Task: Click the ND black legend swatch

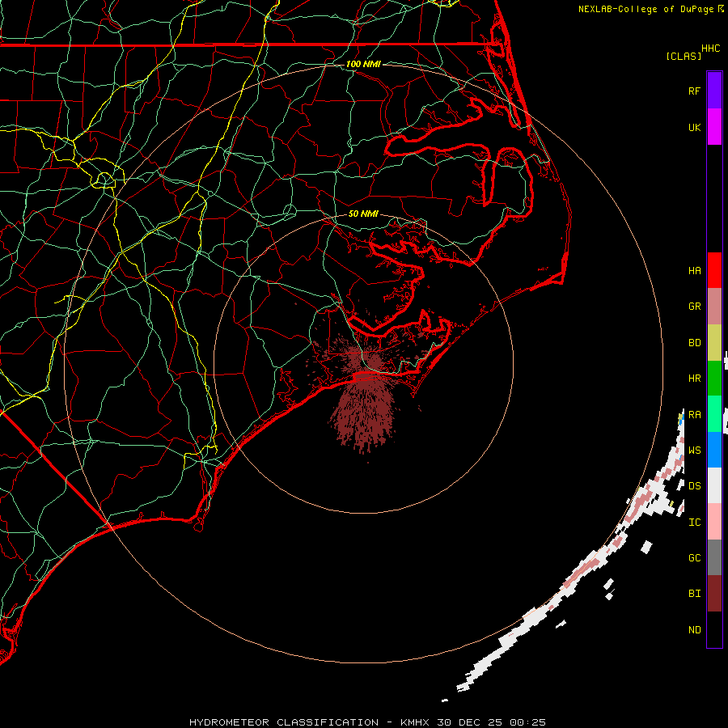Action: click(x=714, y=629)
